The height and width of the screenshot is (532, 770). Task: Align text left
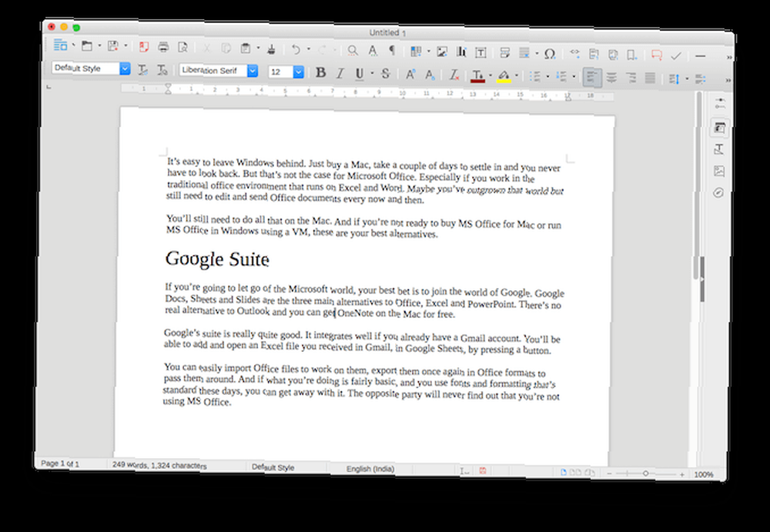pyautogui.click(x=591, y=77)
